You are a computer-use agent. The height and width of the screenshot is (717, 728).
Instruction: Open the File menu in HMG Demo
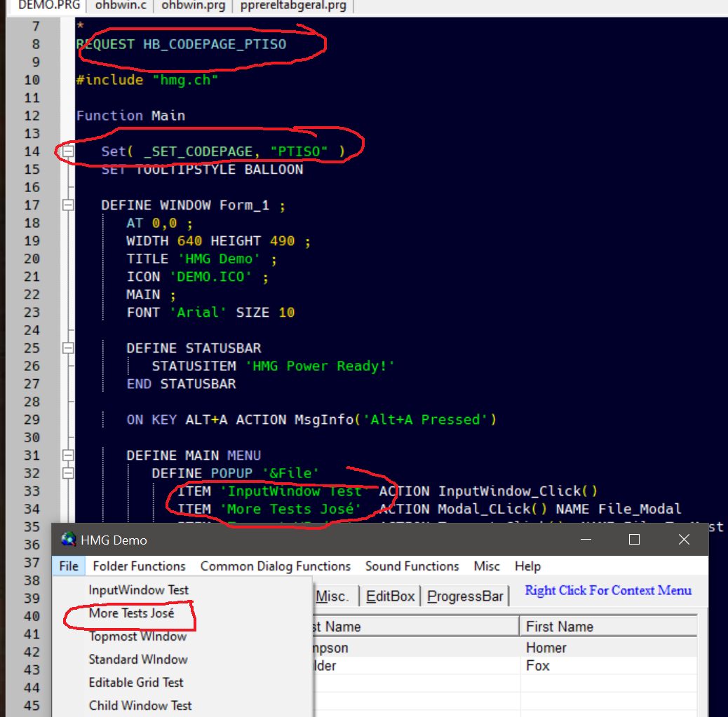69,566
